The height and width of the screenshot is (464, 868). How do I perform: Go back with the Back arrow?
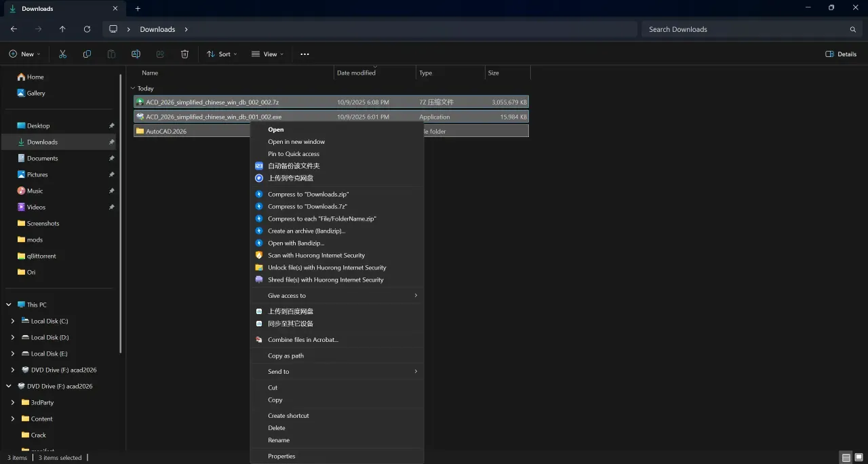(x=14, y=29)
